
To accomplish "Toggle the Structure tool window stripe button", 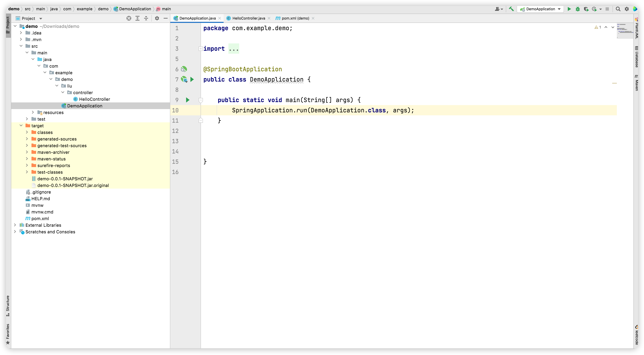I will pos(8,306).
